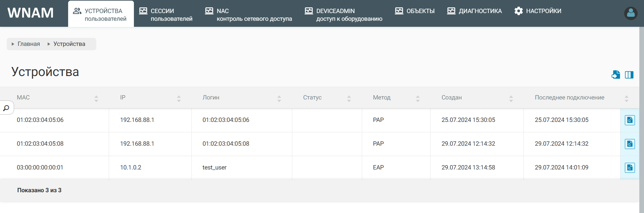This screenshot has width=644, height=213.
Task: Switch to NAC контроль сетевого доступа tab
Action: point(249,15)
